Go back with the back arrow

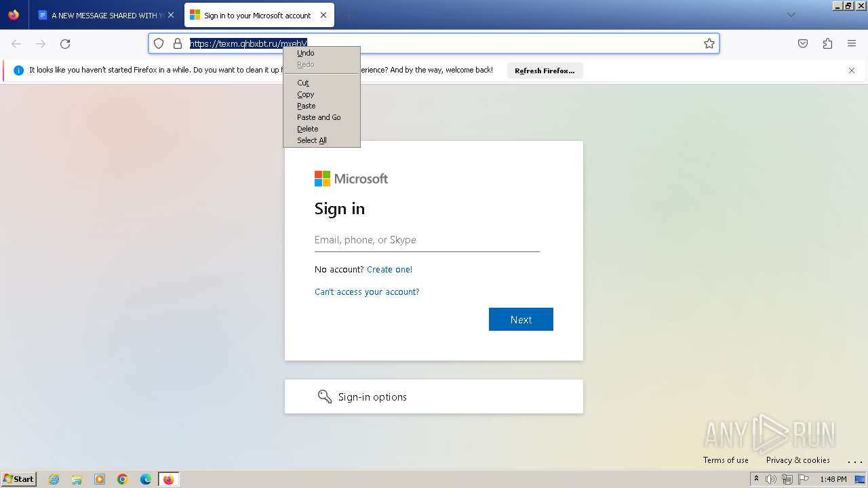coord(16,43)
